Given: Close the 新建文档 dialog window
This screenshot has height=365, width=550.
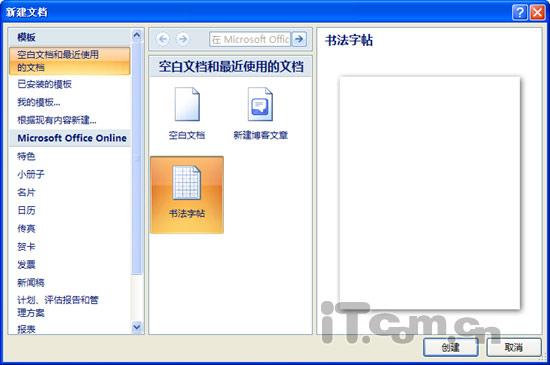Looking at the screenshot, I should click(x=538, y=13).
